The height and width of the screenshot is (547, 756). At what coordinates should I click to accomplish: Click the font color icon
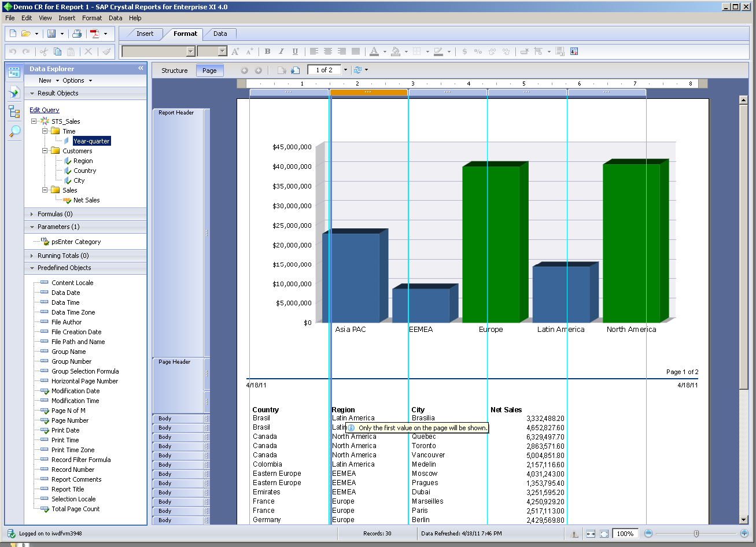pos(374,51)
